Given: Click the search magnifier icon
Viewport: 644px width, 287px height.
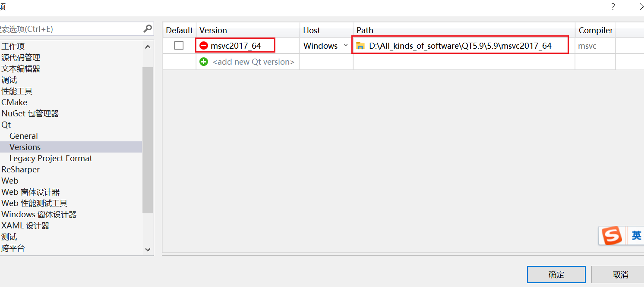Looking at the screenshot, I should [148, 28].
